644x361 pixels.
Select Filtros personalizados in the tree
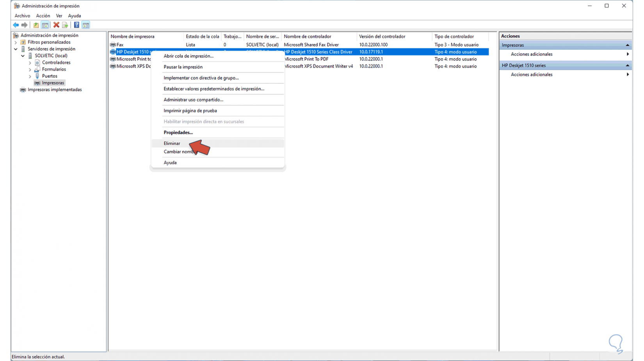tap(49, 42)
